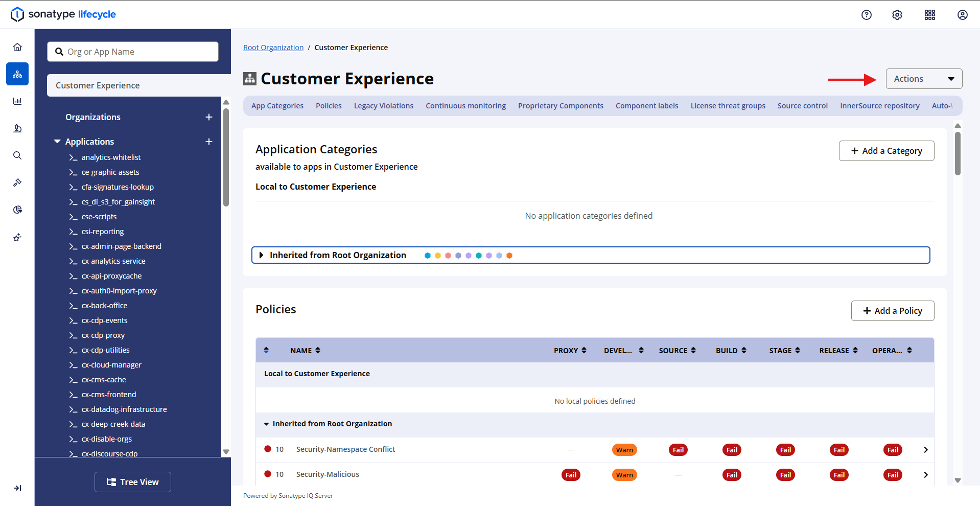Click the Sonatype Lifecycle logo
The height and width of the screenshot is (506, 980).
click(x=63, y=14)
